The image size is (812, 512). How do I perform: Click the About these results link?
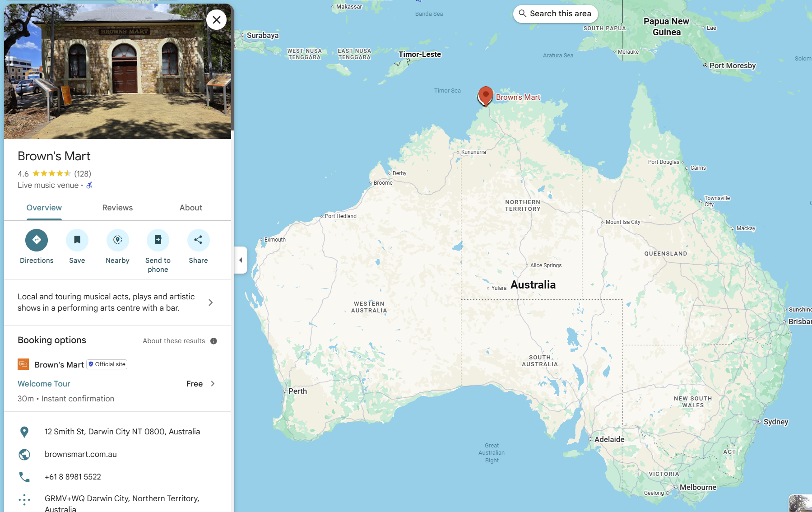174,341
